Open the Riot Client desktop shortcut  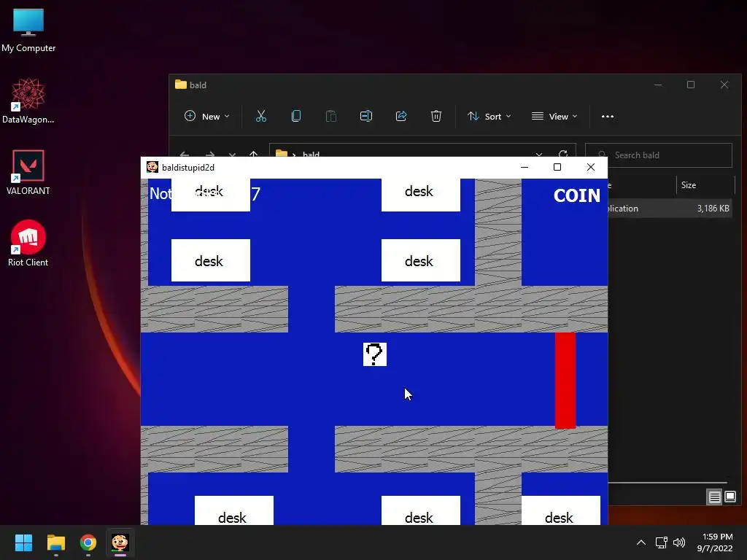click(x=28, y=244)
